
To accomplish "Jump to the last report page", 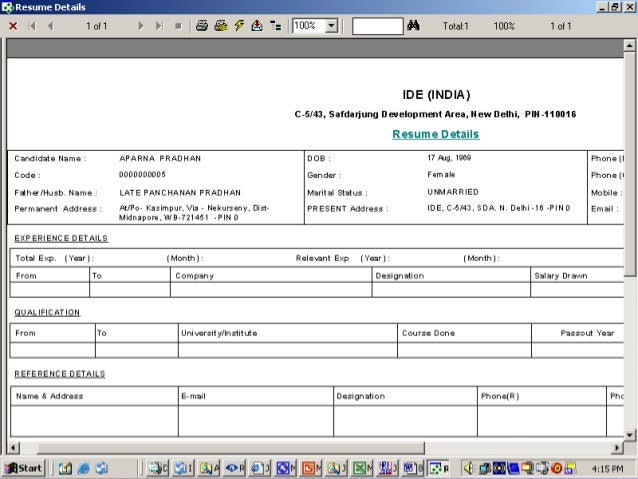I will coord(159,26).
